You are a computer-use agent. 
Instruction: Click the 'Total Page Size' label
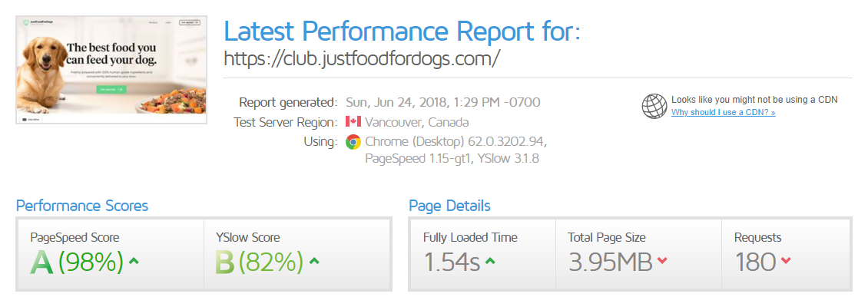(607, 238)
